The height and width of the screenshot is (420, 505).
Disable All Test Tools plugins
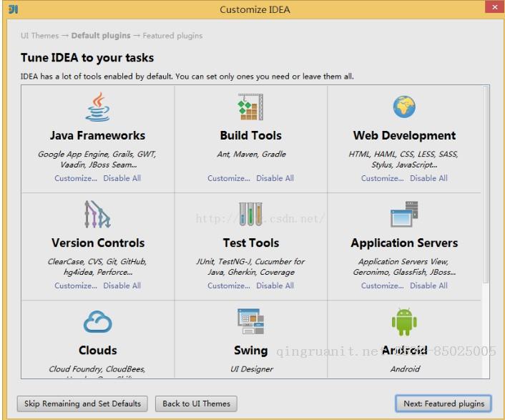click(x=275, y=285)
